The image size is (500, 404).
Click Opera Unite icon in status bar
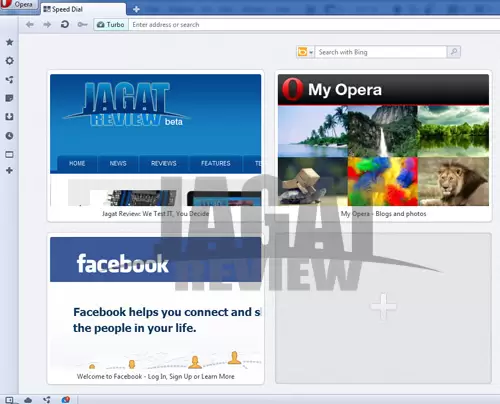coord(47,400)
